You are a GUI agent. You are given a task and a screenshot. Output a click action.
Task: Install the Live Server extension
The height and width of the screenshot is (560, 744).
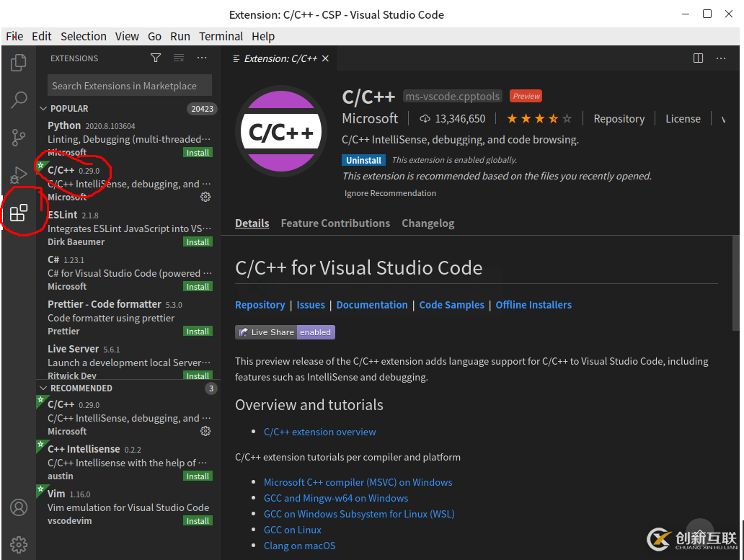coord(198,375)
